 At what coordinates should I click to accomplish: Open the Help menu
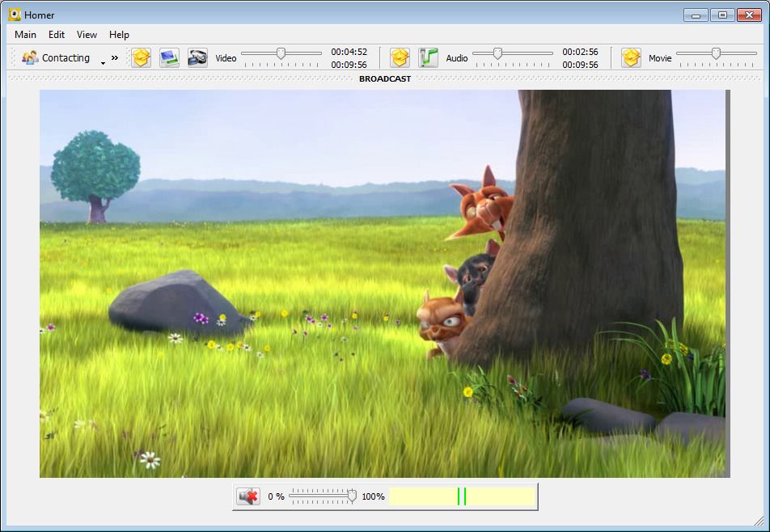tap(118, 35)
